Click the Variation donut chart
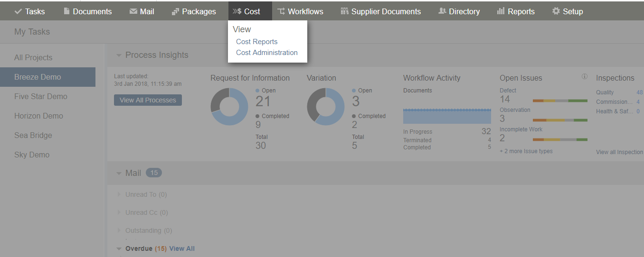Viewport: 644px width, 257px height. (326, 107)
